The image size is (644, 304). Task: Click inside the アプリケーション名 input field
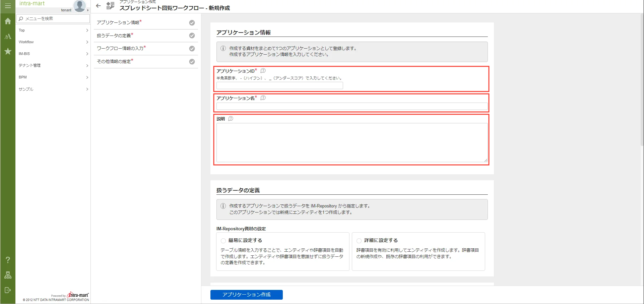tap(351, 106)
